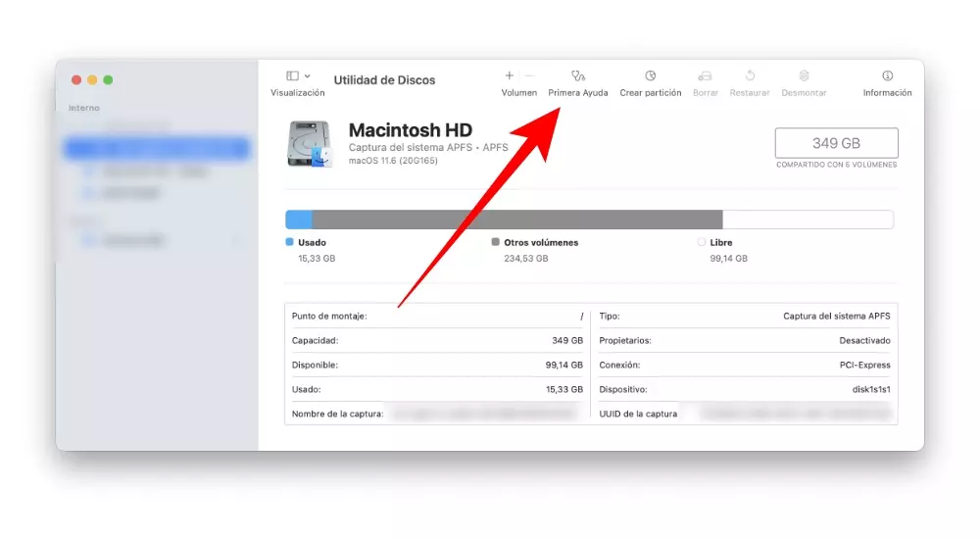Click the blue Usado segment in the storage bar
Viewport: 980px width, 539px height.
[x=299, y=220]
